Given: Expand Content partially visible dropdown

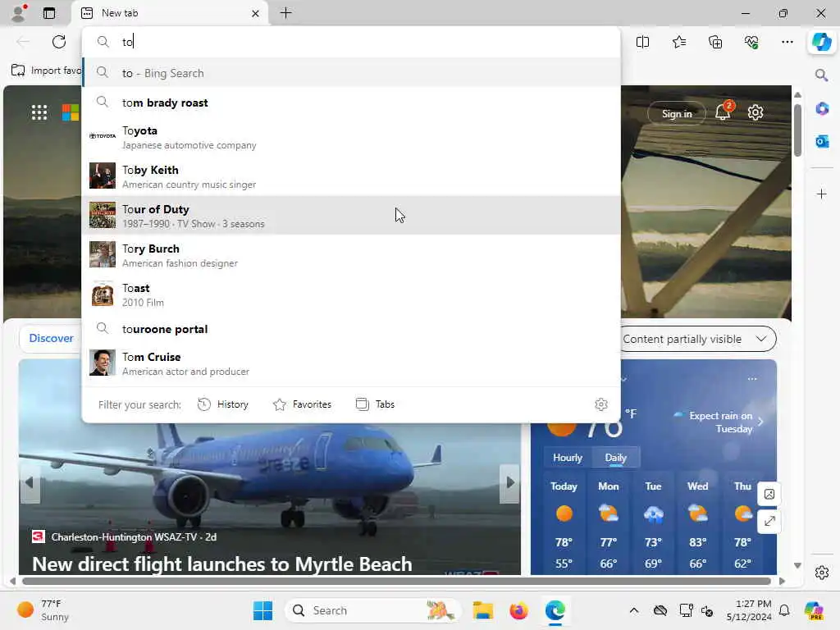Looking at the screenshot, I should [x=697, y=339].
